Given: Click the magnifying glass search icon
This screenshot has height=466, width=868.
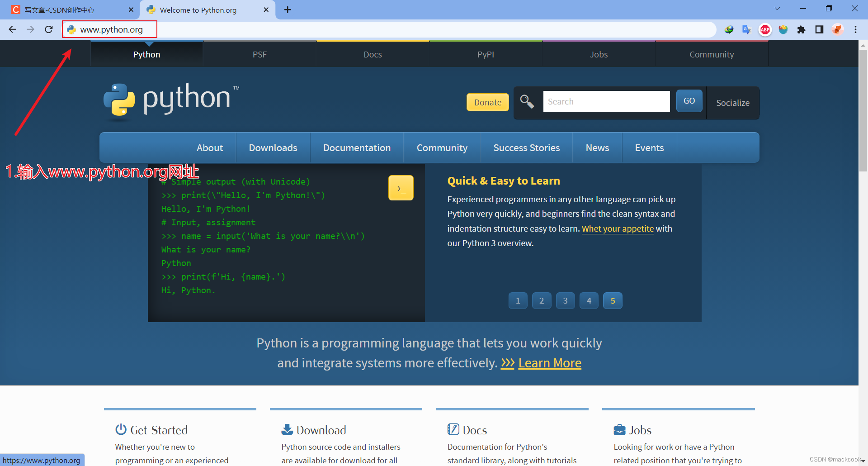Looking at the screenshot, I should (527, 101).
